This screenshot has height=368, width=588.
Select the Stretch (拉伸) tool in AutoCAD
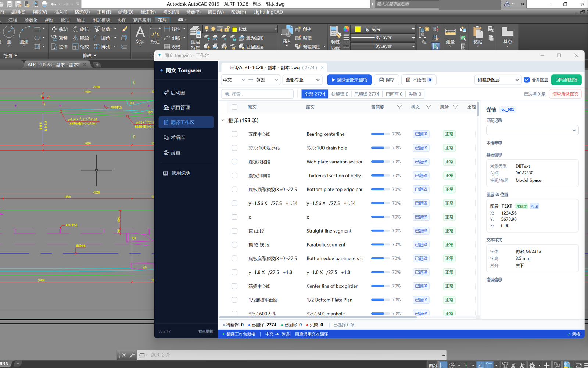click(x=60, y=47)
